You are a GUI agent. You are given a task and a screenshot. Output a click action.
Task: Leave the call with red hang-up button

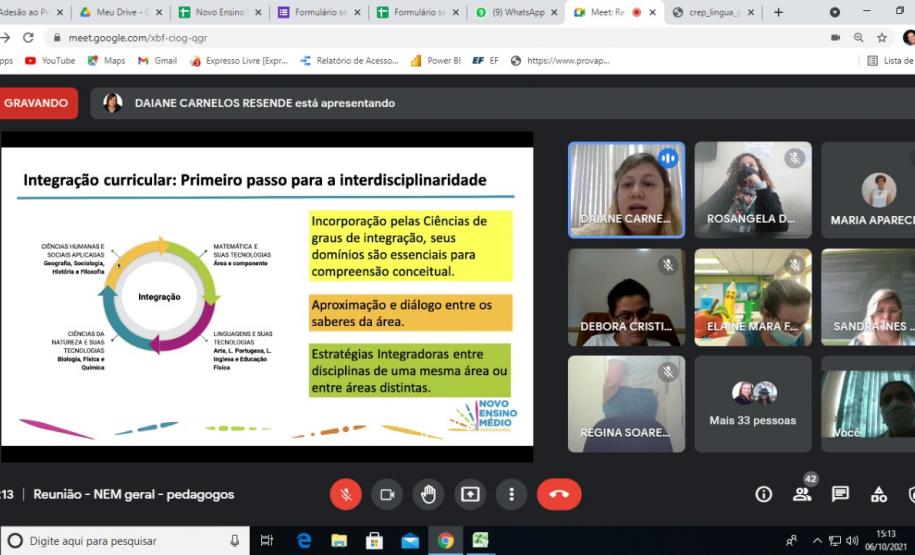559,494
